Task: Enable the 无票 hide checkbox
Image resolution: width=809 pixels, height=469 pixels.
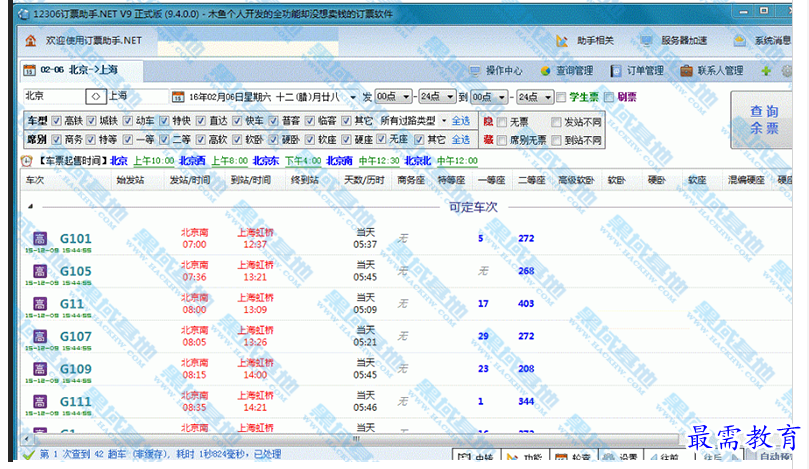Action: (x=502, y=122)
